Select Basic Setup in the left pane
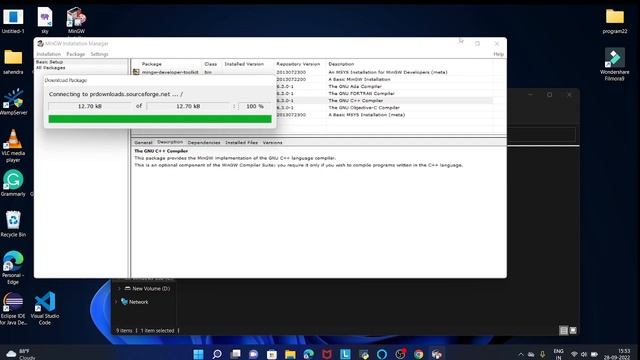This screenshot has height=360, width=640. coord(49,62)
